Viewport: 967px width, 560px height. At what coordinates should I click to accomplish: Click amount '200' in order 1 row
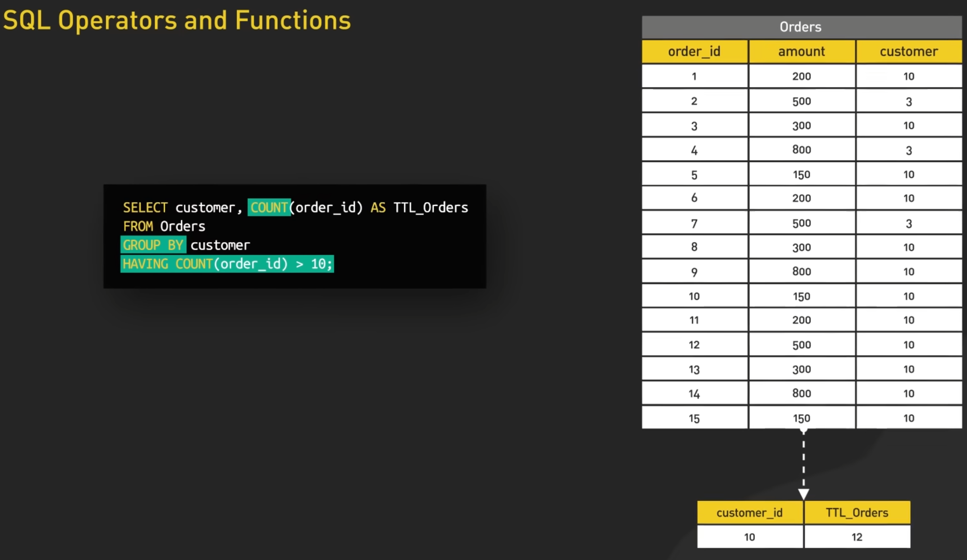click(802, 76)
